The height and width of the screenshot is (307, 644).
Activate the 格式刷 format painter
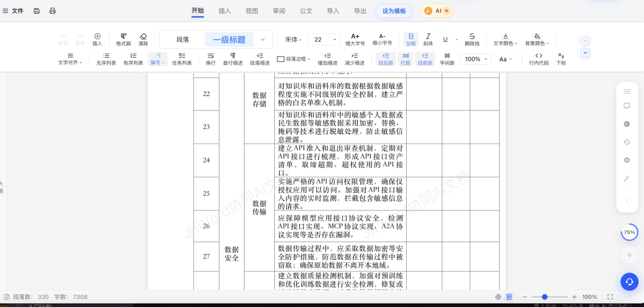click(x=123, y=39)
